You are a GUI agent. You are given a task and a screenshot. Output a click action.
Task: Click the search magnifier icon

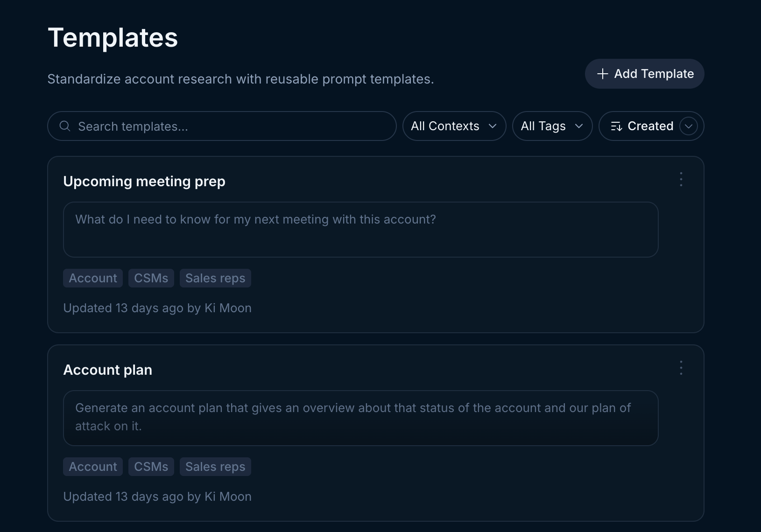64,126
